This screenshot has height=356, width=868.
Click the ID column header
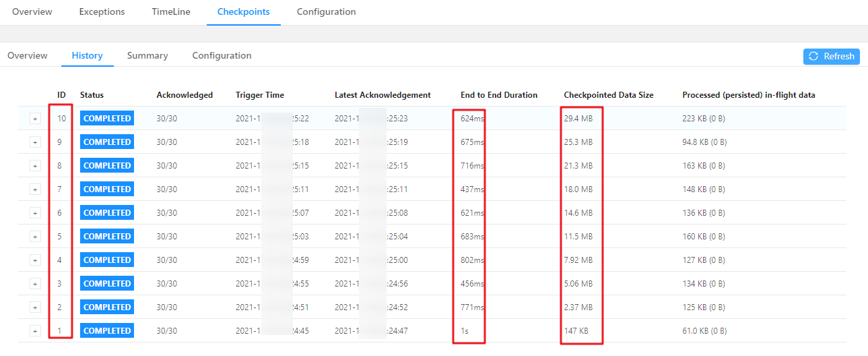(x=61, y=95)
